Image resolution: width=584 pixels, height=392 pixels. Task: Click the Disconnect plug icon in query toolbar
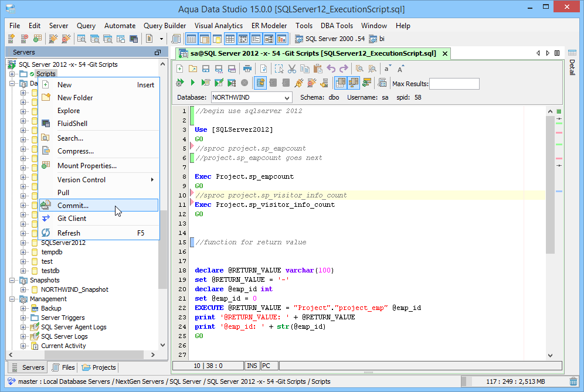311,83
